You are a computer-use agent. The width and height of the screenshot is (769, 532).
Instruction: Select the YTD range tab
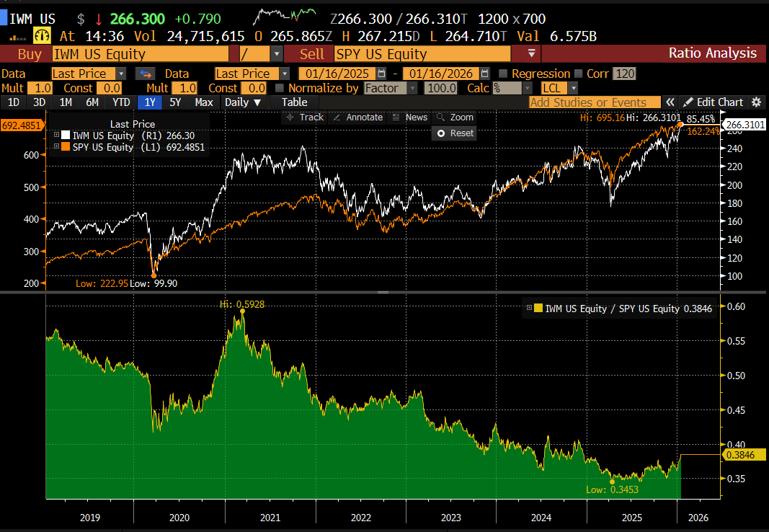point(121,102)
